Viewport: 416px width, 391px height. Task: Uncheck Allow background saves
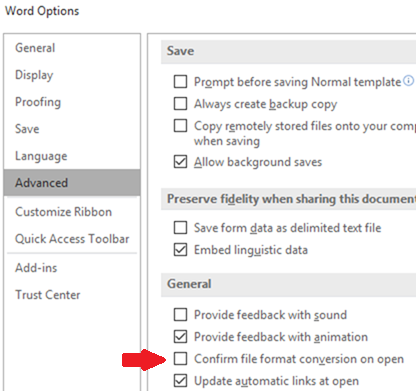[x=180, y=162]
